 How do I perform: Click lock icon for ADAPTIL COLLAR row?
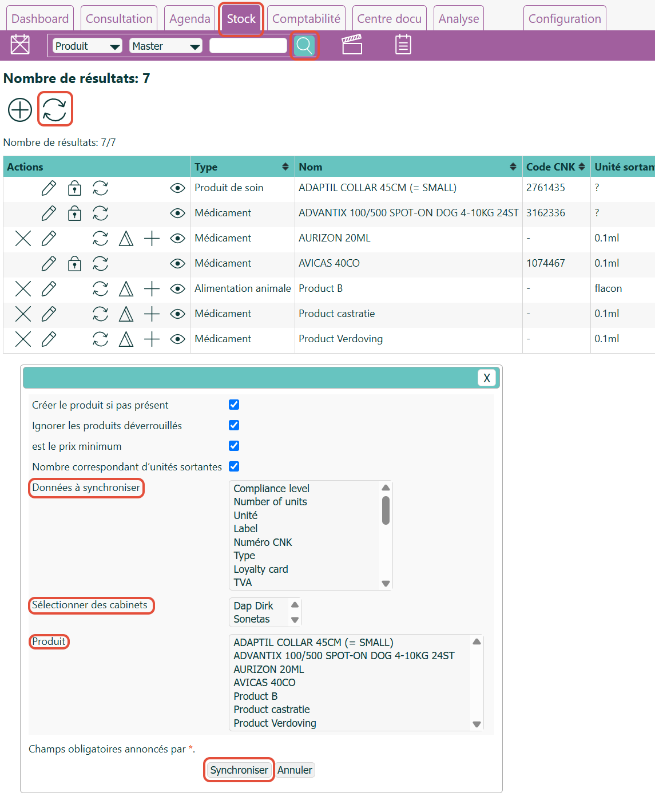click(x=74, y=188)
